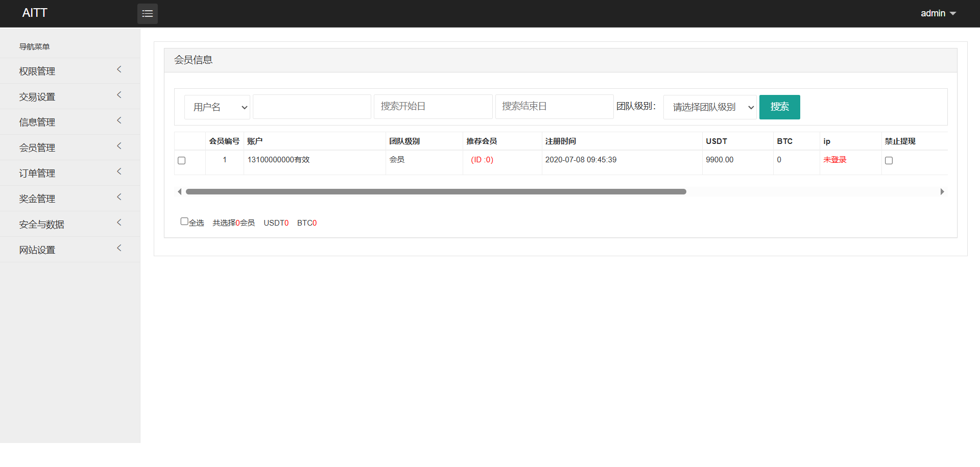
Task: Click the chevron icon beside 订单管理
Action: tap(119, 171)
